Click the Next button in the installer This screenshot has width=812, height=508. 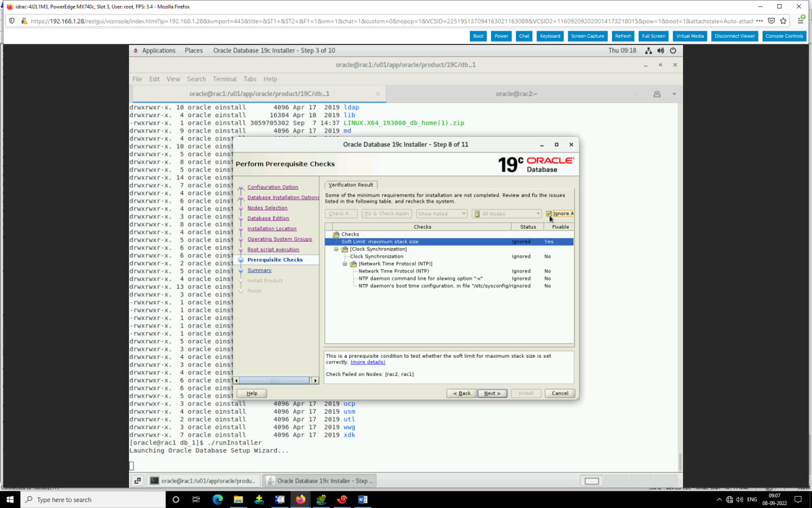[x=492, y=393]
